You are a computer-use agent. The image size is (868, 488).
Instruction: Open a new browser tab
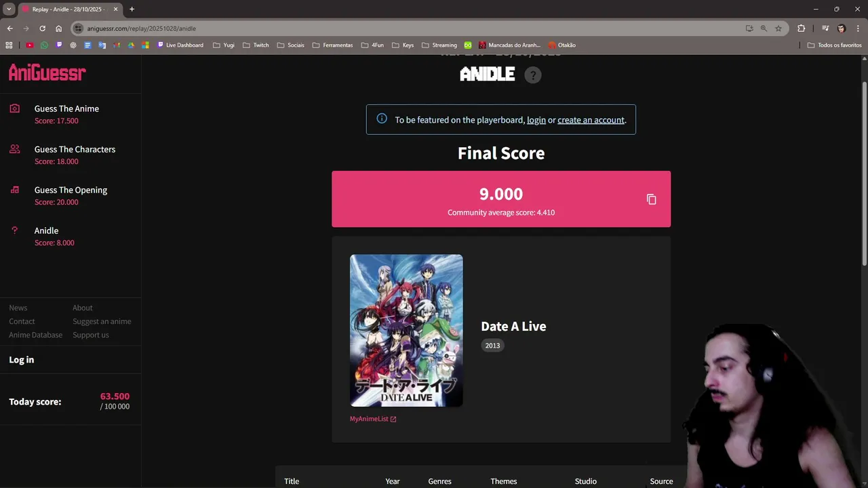[x=132, y=9]
